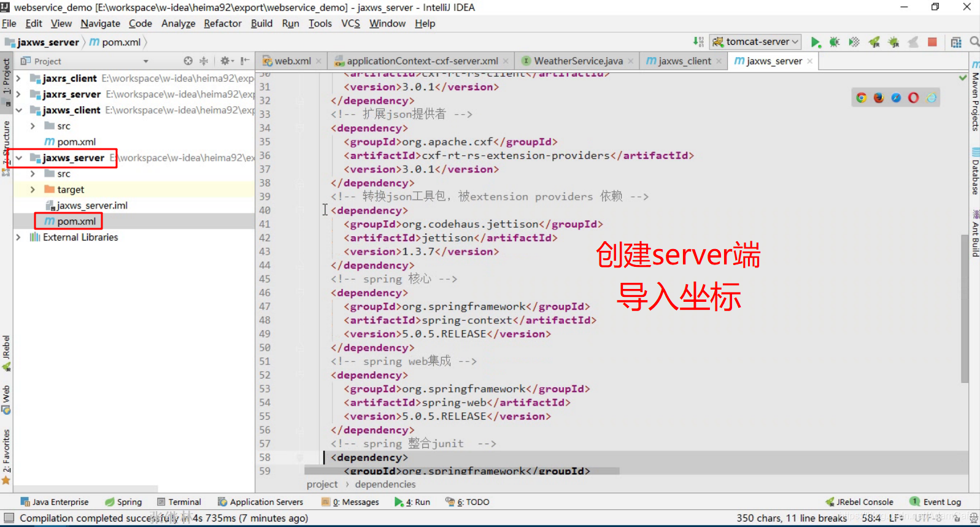Toggle the Web tool window stripe
980x527 pixels.
point(6,399)
